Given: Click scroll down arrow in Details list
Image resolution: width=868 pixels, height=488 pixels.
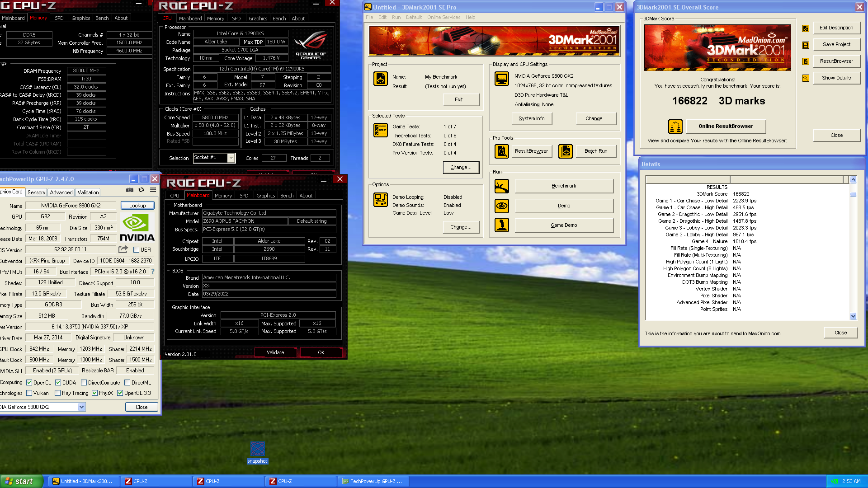Looking at the screenshot, I should coord(853,316).
